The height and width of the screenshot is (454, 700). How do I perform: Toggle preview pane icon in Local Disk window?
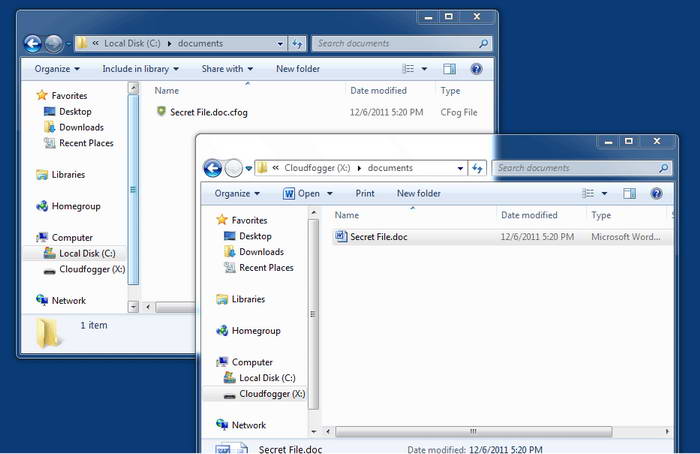tap(449, 69)
